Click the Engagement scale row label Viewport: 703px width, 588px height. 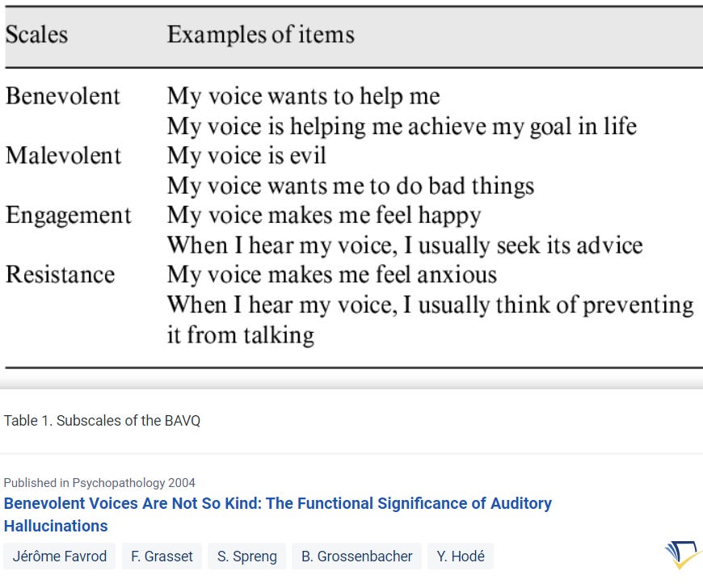68,216
